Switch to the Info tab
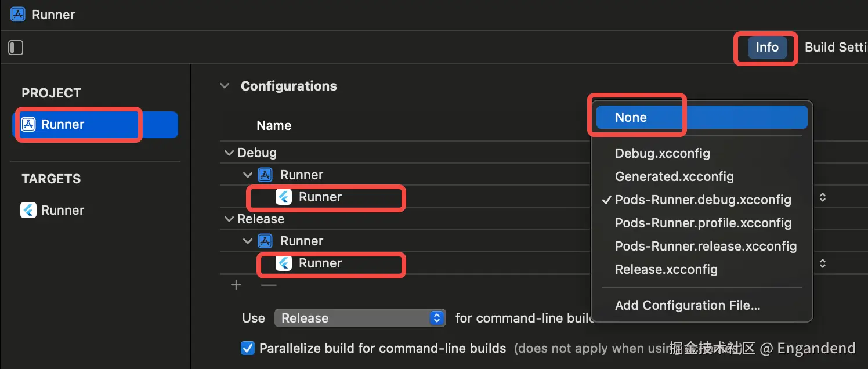Image resolution: width=868 pixels, height=369 pixels. 767,48
